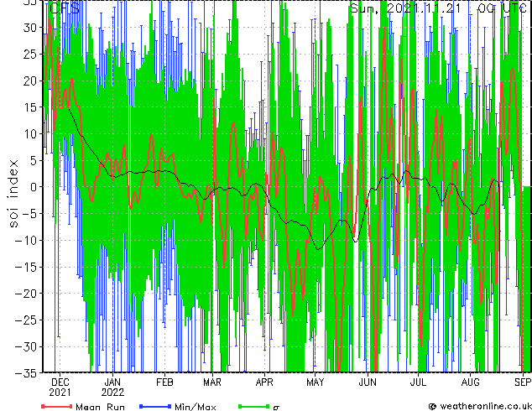The width and height of the screenshot is (532, 411).
Task: Click the "Mean Run" legend label
Action: 100,407
